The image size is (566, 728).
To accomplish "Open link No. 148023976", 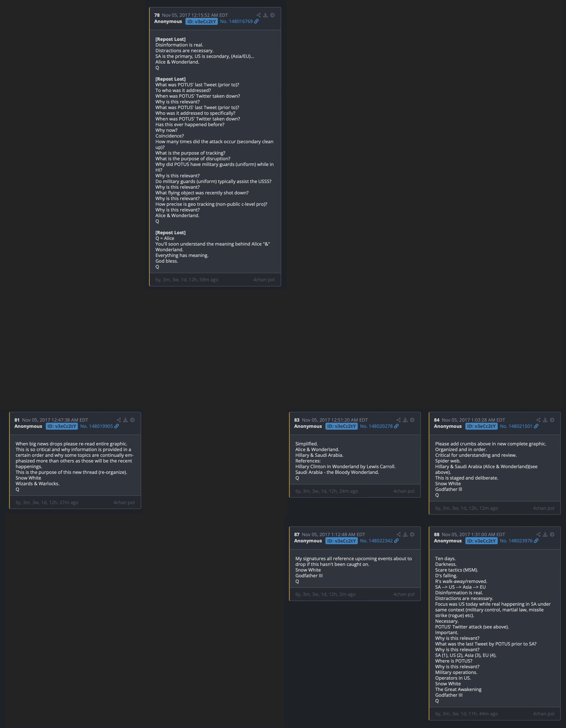I will point(516,541).
